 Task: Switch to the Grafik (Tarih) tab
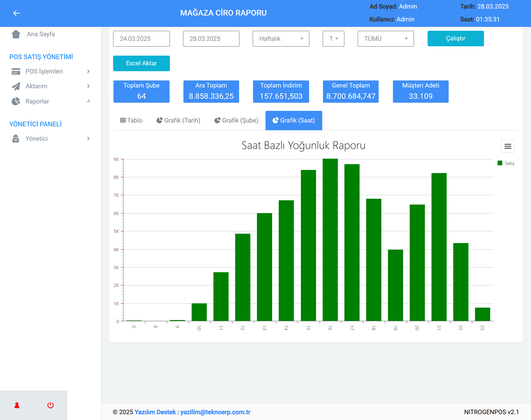[x=178, y=121]
